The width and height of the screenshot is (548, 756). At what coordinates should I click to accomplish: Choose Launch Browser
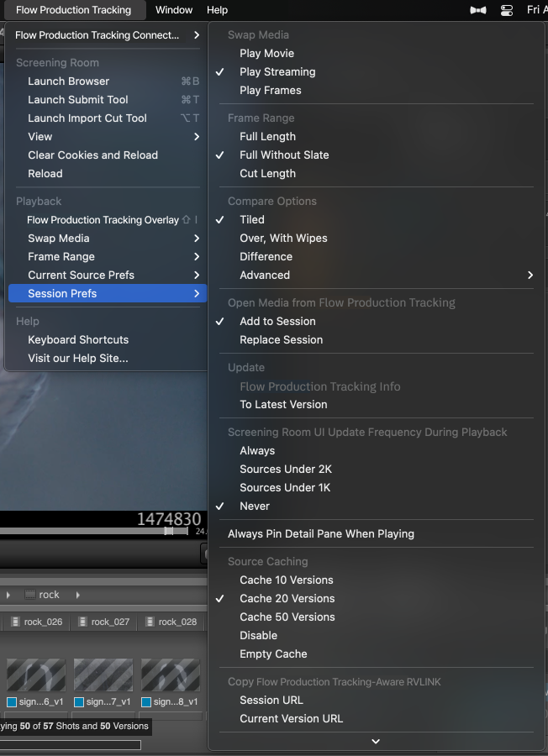coord(107,81)
